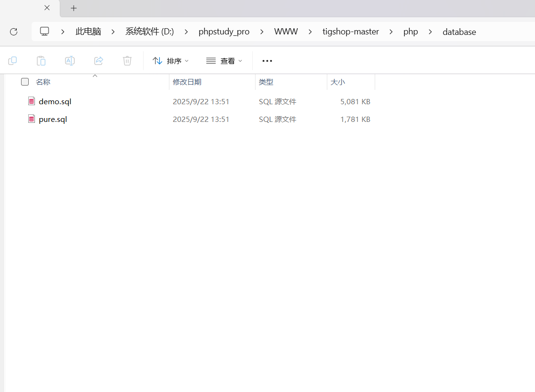
Task: Click the Paste icon in the toolbar
Action: click(x=41, y=61)
